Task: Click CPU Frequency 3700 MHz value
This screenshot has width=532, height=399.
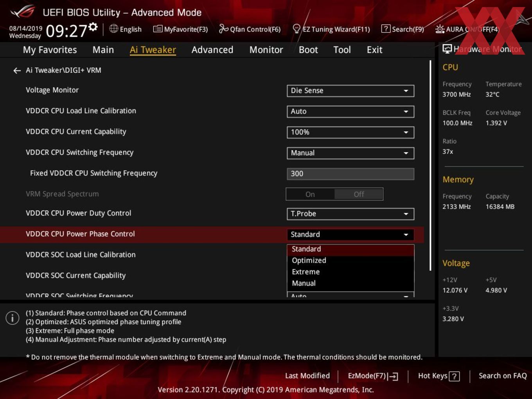Action: pos(457,94)
